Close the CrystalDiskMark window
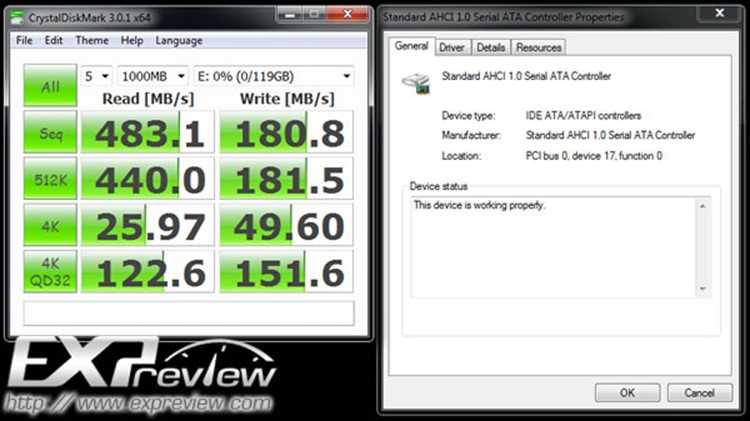 point(348,15)
